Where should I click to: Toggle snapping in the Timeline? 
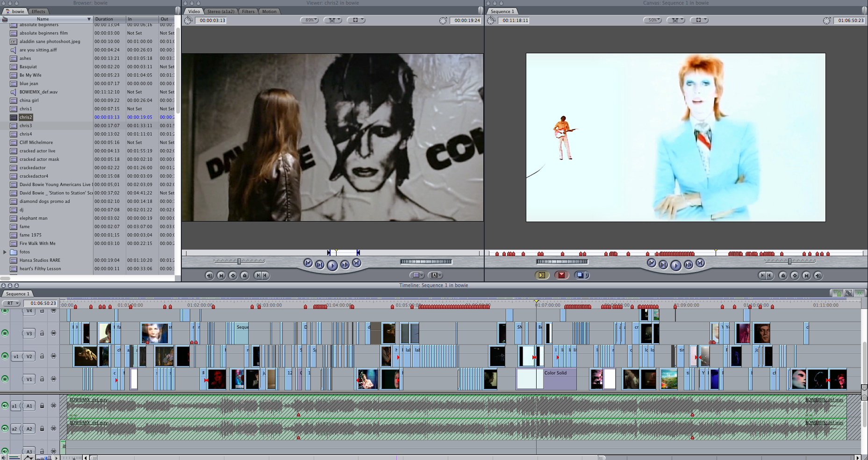pyautogui.click(x=859, y=293)
